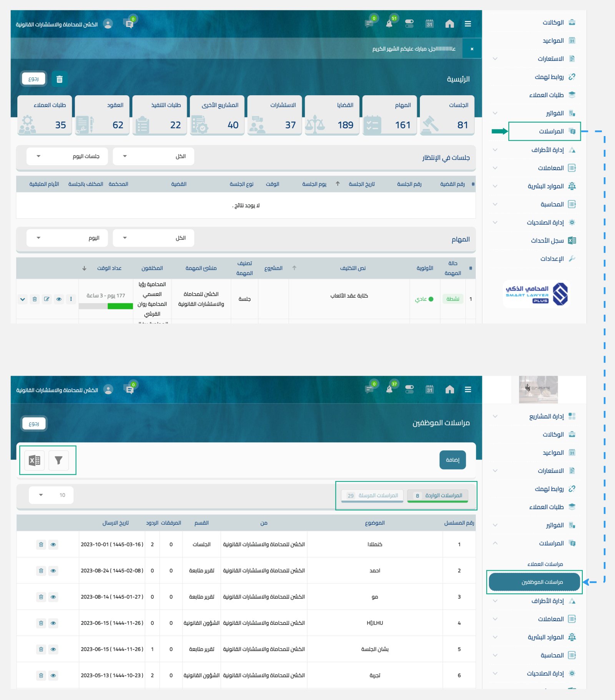This screenshot has width=615, height=700.
Task: Switch to المراسلات الواردة tab
Action: [x=438, y=496]
